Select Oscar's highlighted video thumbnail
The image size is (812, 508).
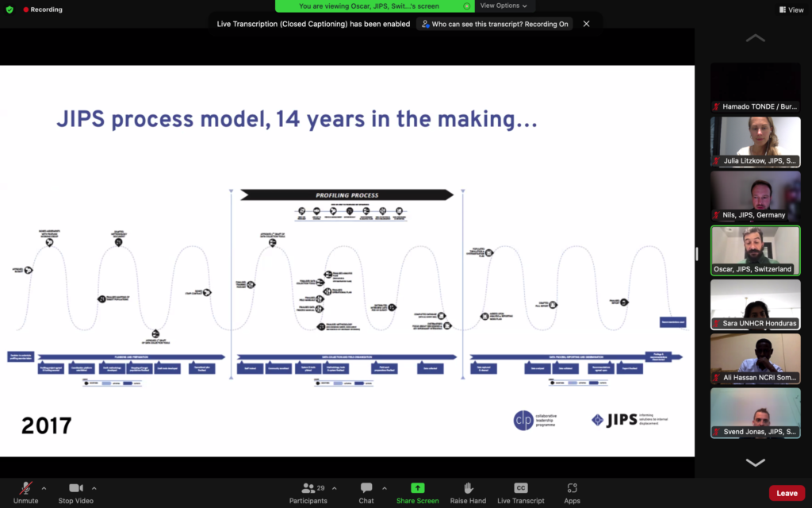pyautogui.click(x=755, y=250)
